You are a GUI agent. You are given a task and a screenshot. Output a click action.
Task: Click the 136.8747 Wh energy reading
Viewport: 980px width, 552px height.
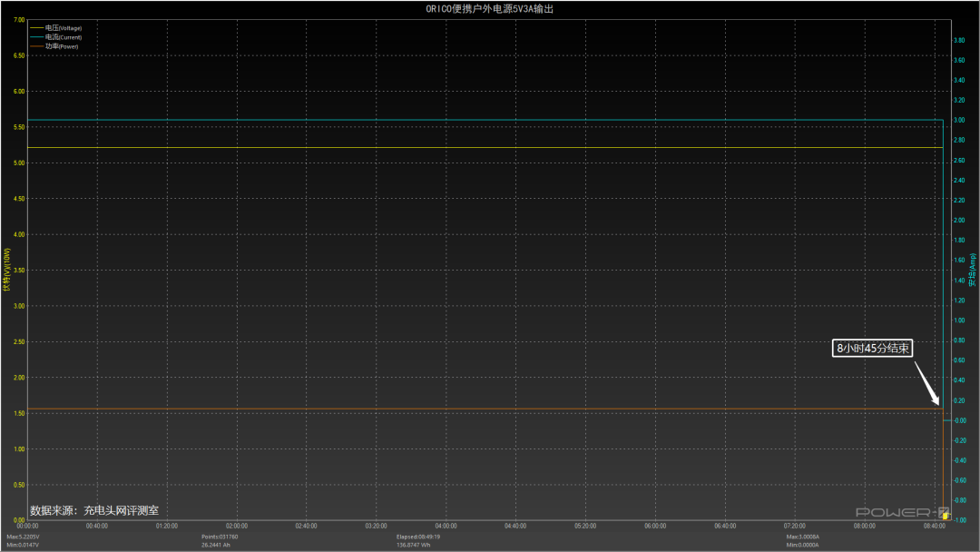click(413, 545)
